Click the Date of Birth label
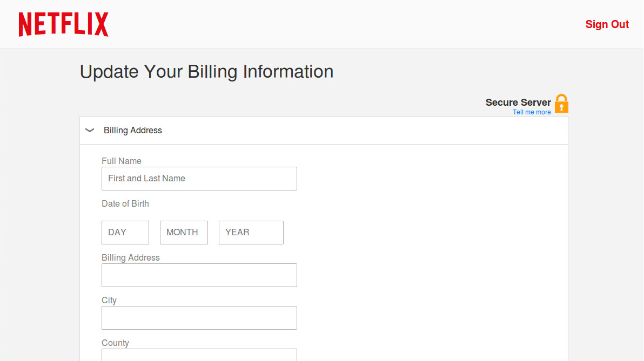 click(x=125, y=203)
